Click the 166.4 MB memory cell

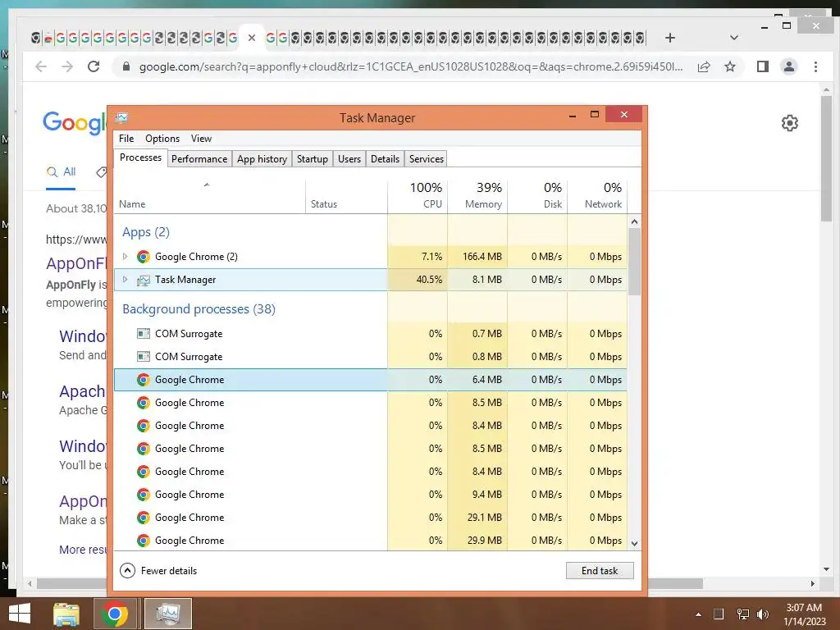[x=478, y=257]
